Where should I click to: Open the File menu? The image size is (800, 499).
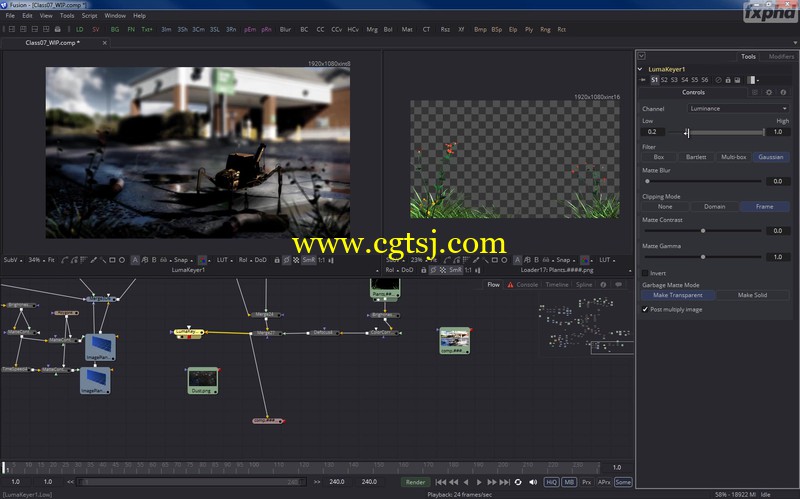(10, 16)
